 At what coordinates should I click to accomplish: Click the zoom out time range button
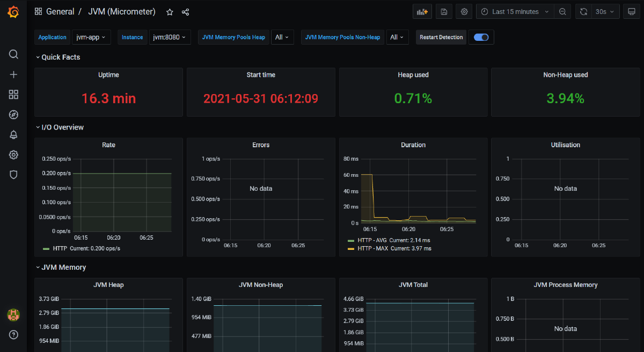tap(562, 12)
